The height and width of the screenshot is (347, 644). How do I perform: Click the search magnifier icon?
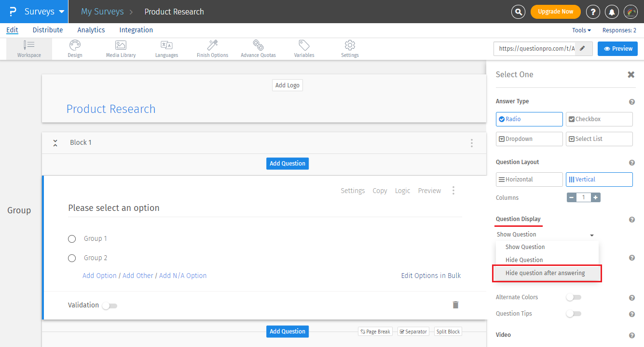point(518,12)
